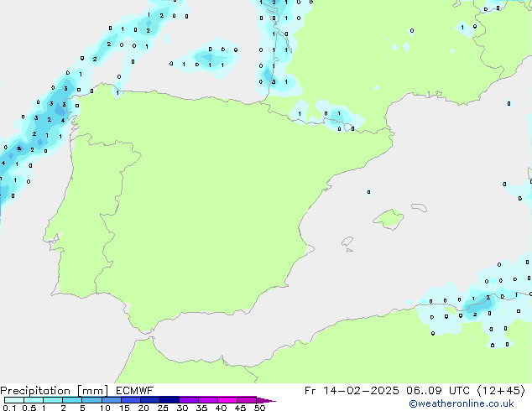
Task: Click the "25" legend tick label
Action: click(x=163, y=408)
